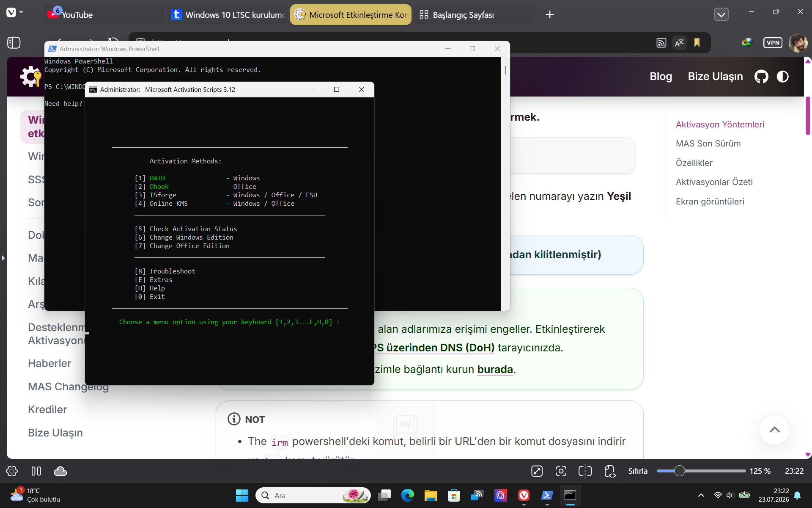The height and width of the screenshot is (508, 812).
Task: Open Microsoft Store from taskbar
Action: pyautogui.click(x=454, y=495)
